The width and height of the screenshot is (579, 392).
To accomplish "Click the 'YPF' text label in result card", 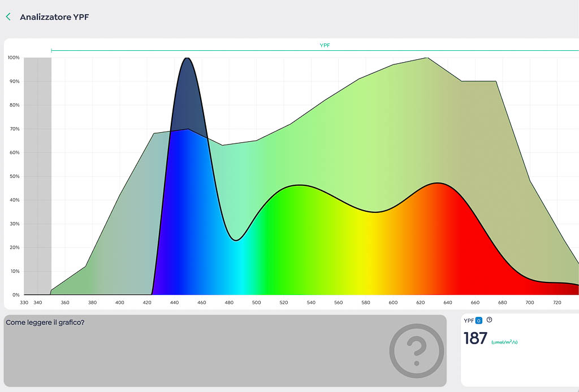I will pyautogui.click(x=469, y=320).
